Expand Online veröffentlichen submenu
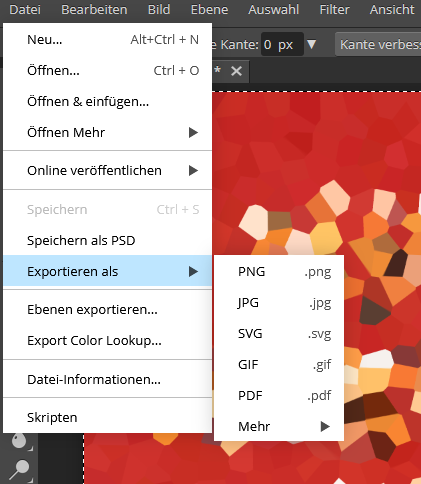 pos(108,170)
